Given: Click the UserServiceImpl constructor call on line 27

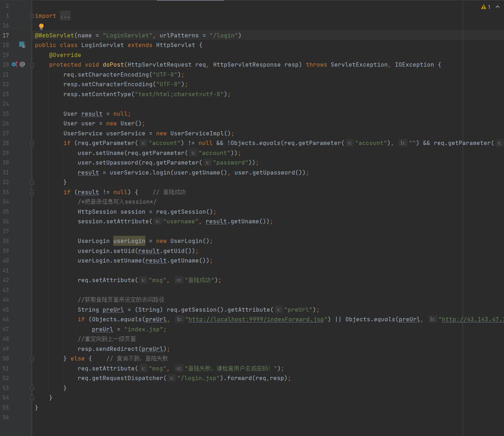Looking at the screenshot, I should point(200,133).
